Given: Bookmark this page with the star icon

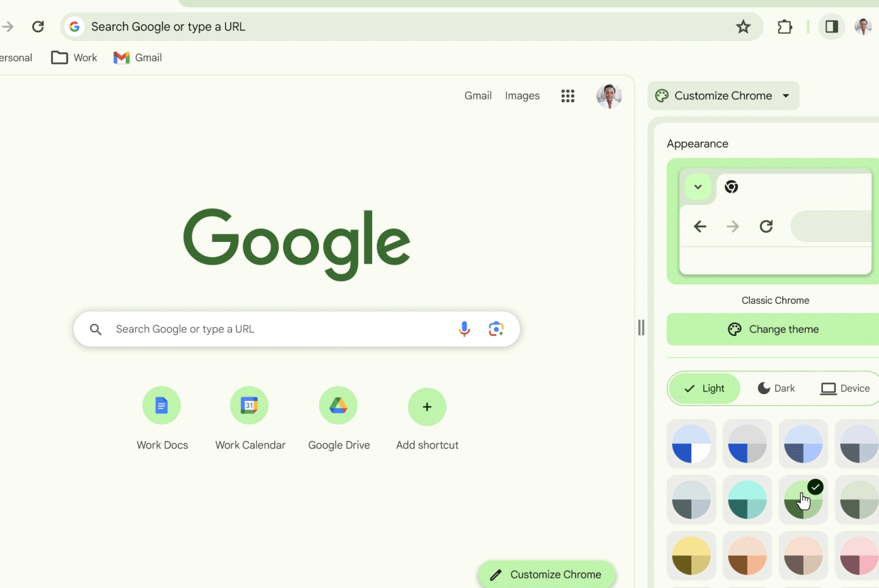Looking at the screenshot, I should 743,27.
